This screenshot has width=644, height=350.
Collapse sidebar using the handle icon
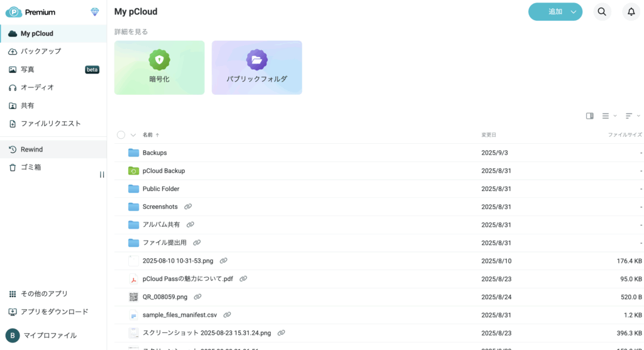102,175
